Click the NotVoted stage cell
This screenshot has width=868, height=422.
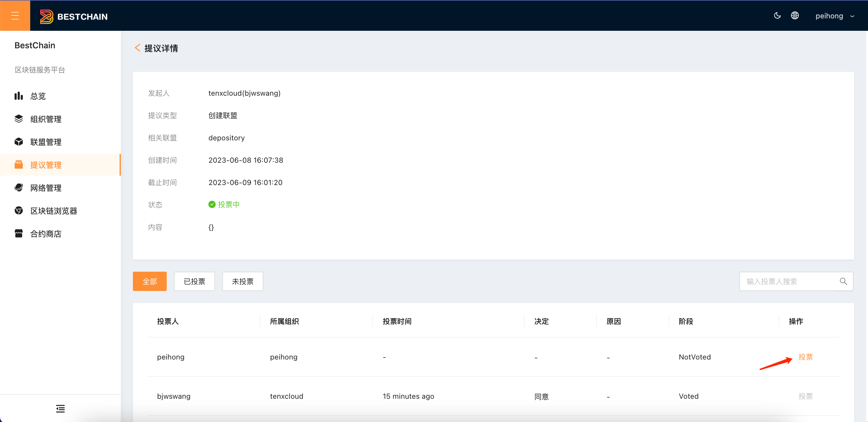pyautogui.click(x=695, y=357)
